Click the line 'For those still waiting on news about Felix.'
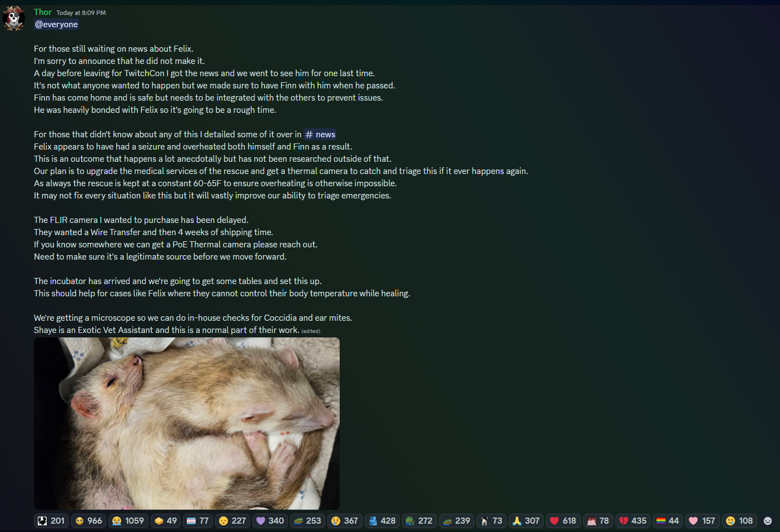 coord(113,49)
